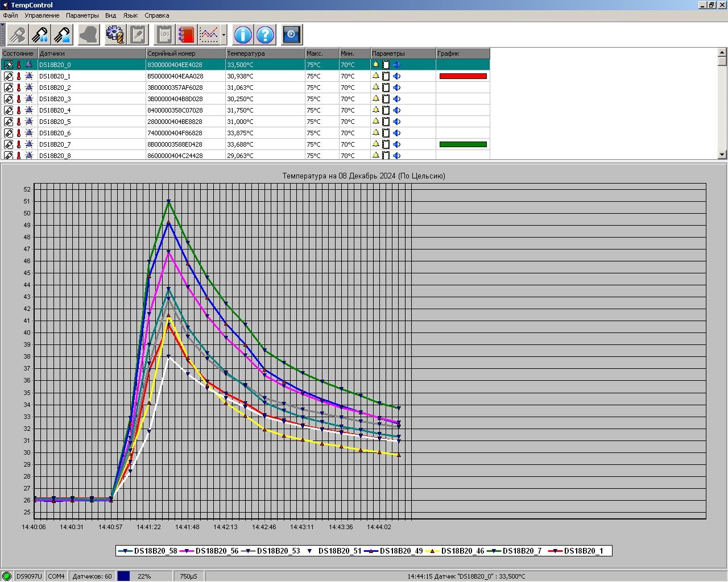The height and width of the screenshot is (582, 728).
Task: Open the Язык menu
Action: click(130, 15)
